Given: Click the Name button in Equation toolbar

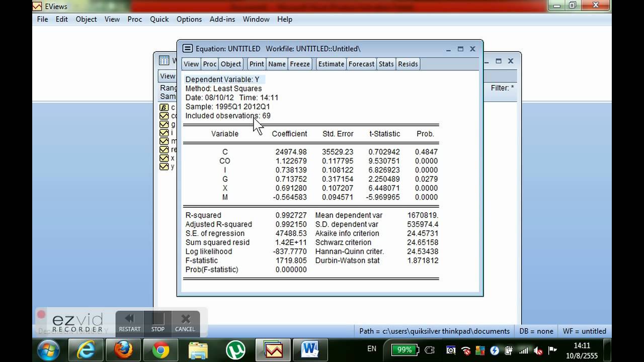Looking at the screenshot, I should click(x=277, y=64).
